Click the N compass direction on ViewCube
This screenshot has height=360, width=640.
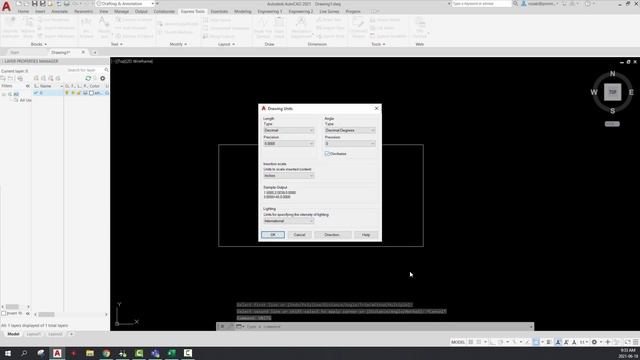[612, 74]
